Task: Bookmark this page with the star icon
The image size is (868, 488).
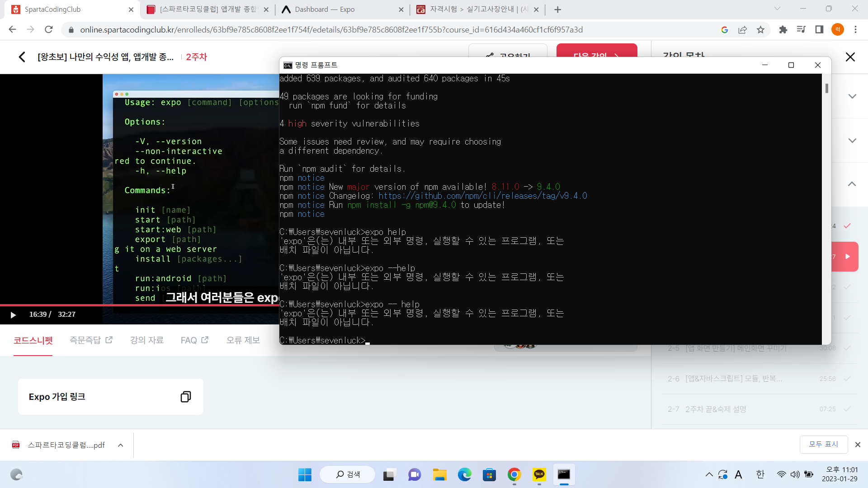Action: (761, 30)
